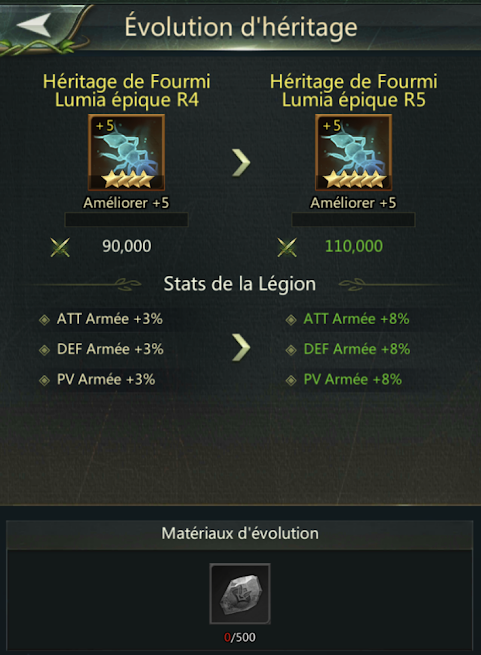Click the Héritage de Fourmi Lumia épique R4 title

tap(126, 90)
